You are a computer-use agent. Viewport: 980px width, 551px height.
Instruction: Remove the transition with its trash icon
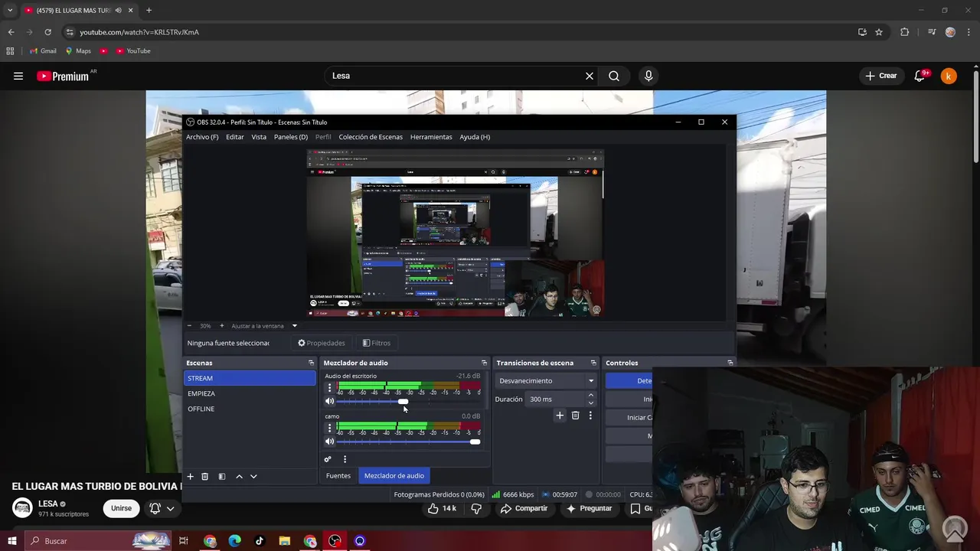point(576,416)
